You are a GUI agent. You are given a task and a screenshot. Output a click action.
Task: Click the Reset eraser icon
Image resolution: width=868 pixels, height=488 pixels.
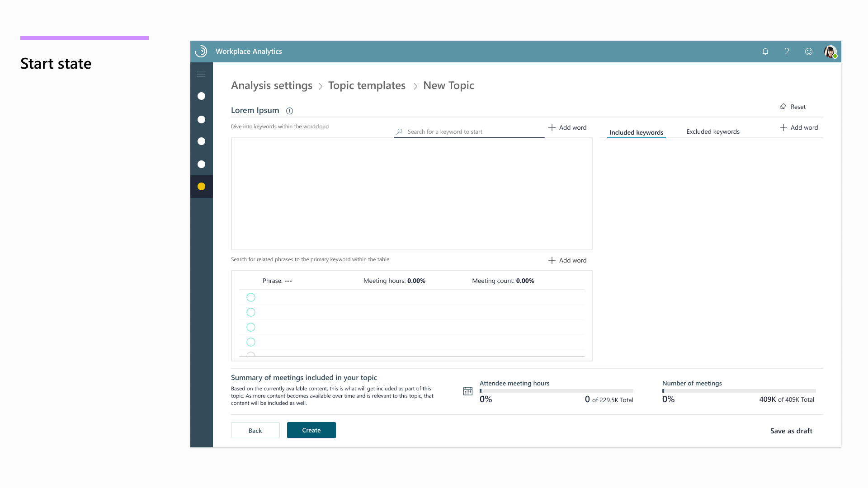tap(783, 107)
